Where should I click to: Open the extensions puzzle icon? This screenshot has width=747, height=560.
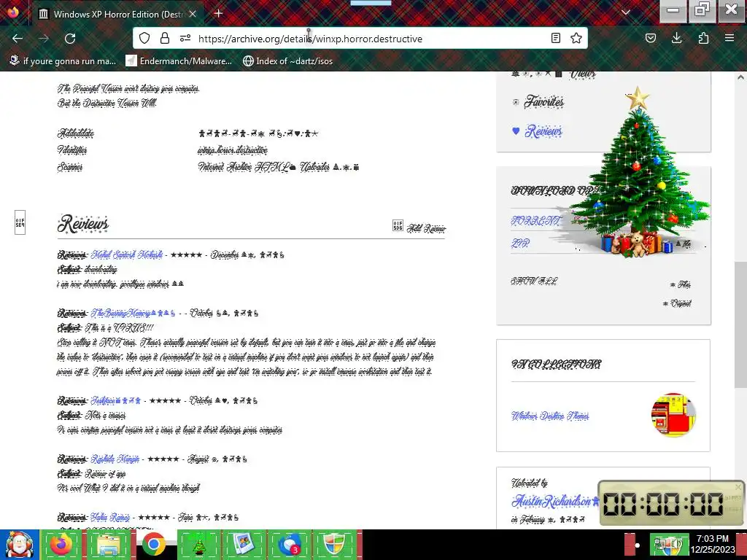[x=703, y=38]
